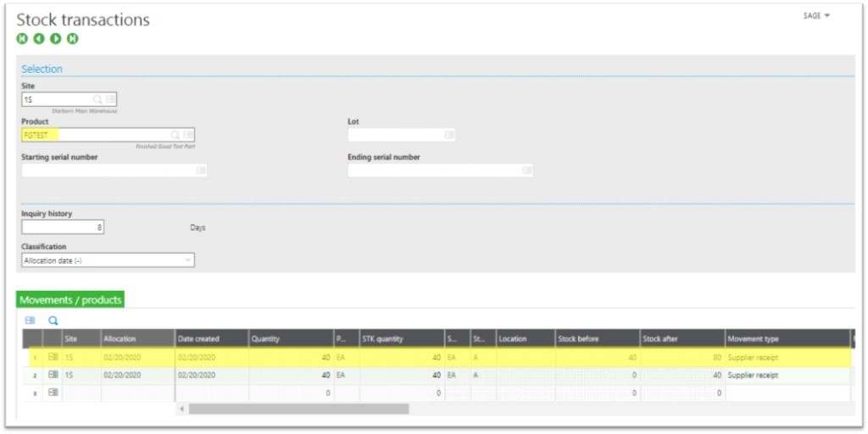The image size is (868, 434).
Task: Click the grid search magnifier icon
Action: coord(53,320)
